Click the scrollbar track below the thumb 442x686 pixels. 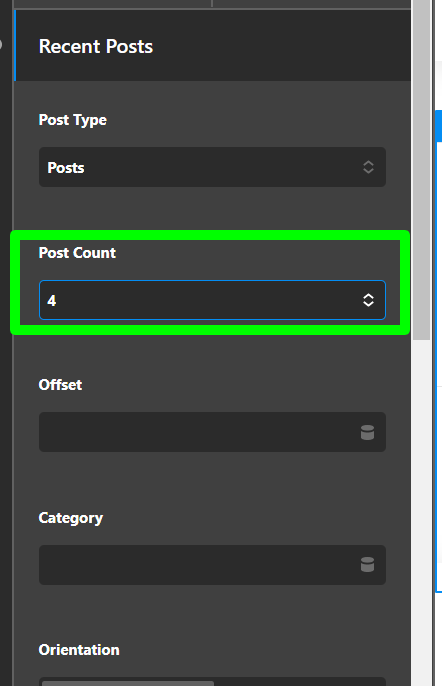[421, 512]
